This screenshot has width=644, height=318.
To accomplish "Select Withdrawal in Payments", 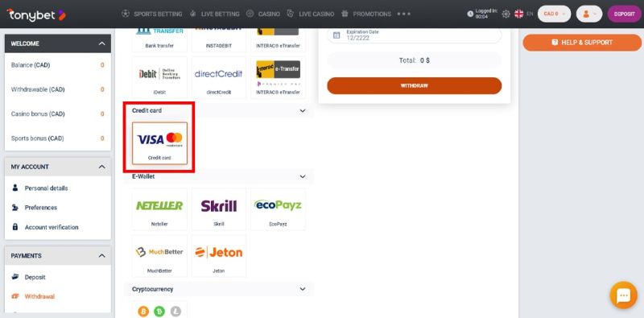I will (39, 296).
